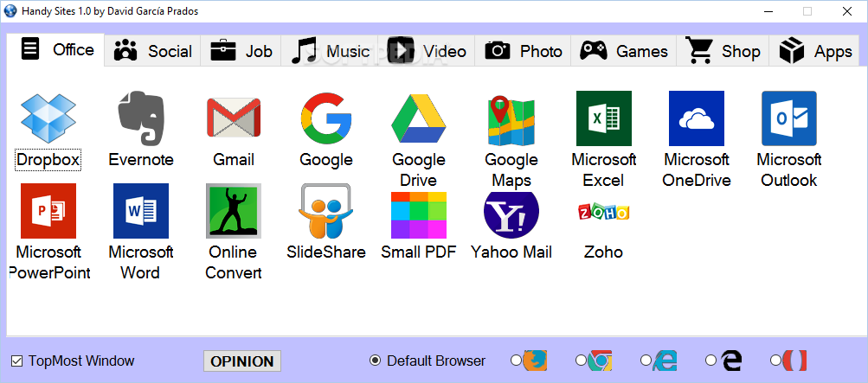The image size is (868, 383).
Task: Launch the Yahoo Mail icon
Action: tap(511, 215)
